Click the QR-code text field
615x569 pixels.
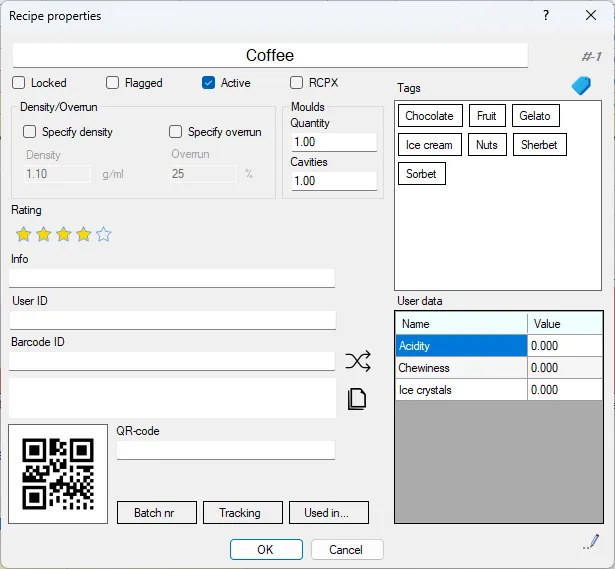click(x=226, y=450)
